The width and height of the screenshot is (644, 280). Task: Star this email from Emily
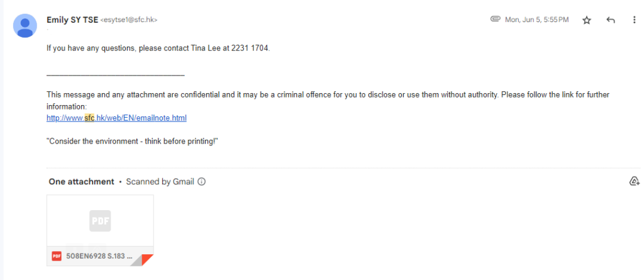point(587,20)
